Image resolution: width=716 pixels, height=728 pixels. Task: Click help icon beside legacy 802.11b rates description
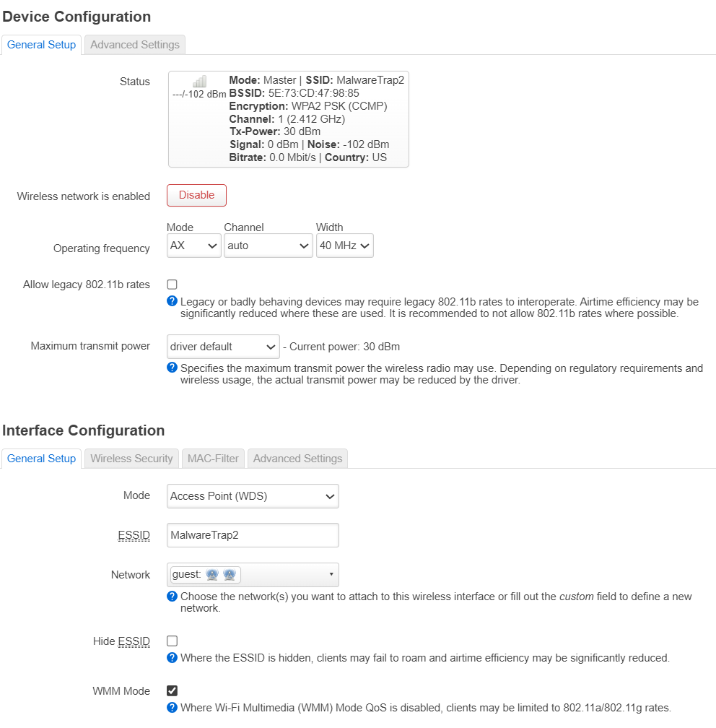(x=173, y=301)
